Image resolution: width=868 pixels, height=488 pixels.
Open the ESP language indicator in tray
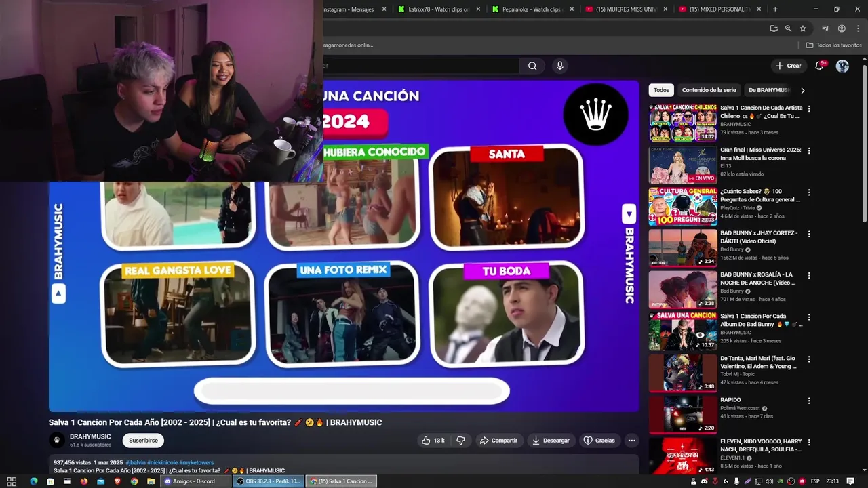coord(815,481)
